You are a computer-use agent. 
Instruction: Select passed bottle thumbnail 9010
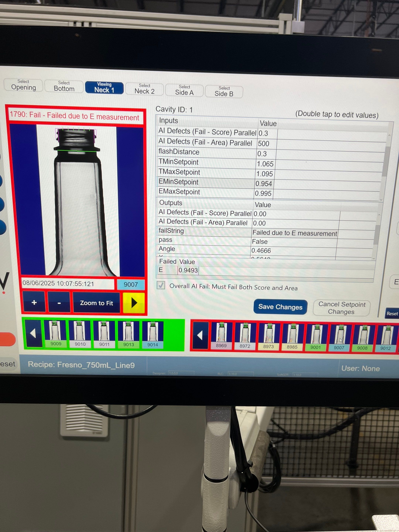coord(80,334)
